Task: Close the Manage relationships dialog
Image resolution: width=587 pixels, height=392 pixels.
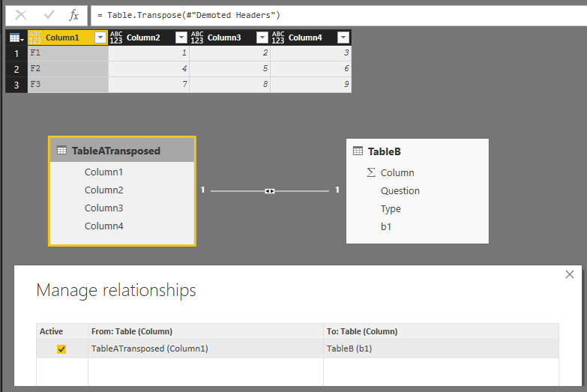Action: (x=570, y=274)
